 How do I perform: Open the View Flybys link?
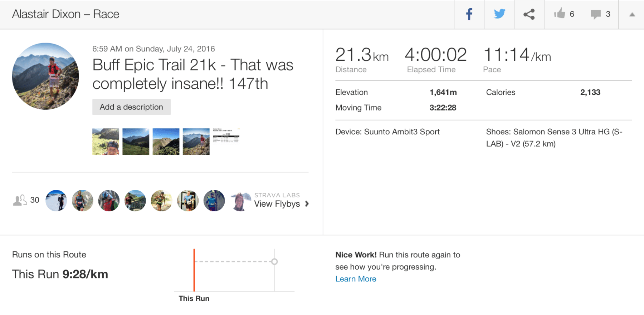[x=277, y=204]
